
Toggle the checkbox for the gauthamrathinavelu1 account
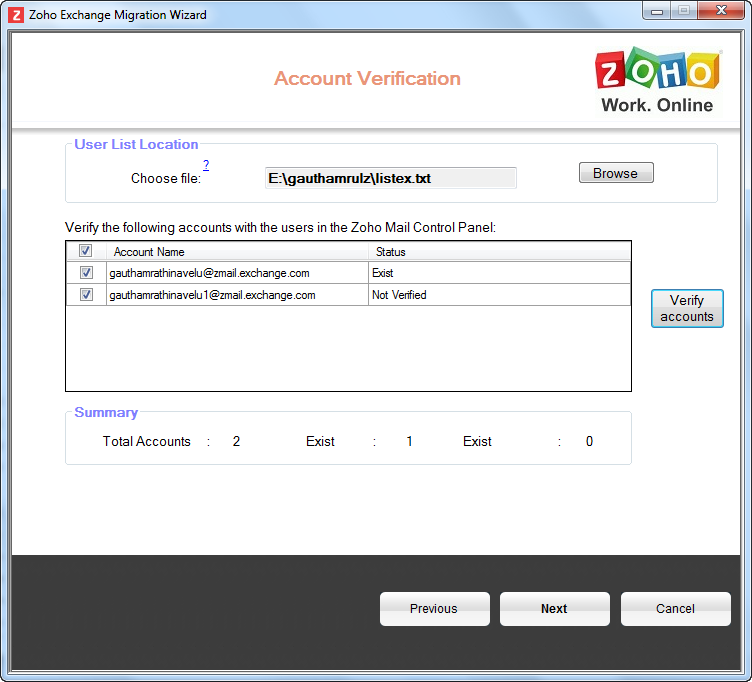[x=86, y=295]
